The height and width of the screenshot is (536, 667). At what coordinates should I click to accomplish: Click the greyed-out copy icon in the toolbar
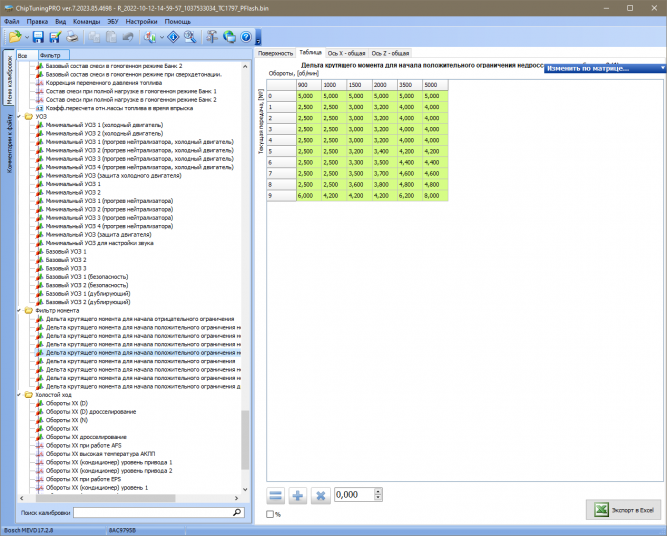pyautogui.click(x=94, y=37)
